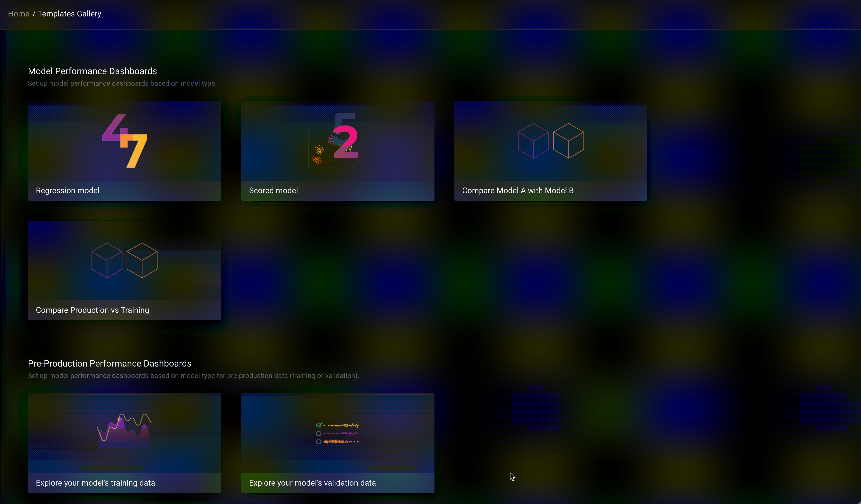Image resolution: width=861 pixels, height=504 pixels.
Task: Open Explore your model's training data
Action: pos(95,483)
